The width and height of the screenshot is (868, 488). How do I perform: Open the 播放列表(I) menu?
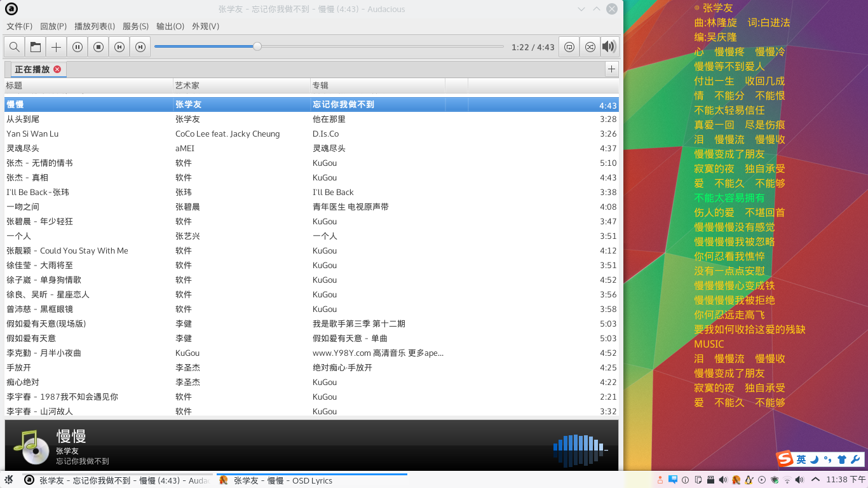click(x=95, y=26)
